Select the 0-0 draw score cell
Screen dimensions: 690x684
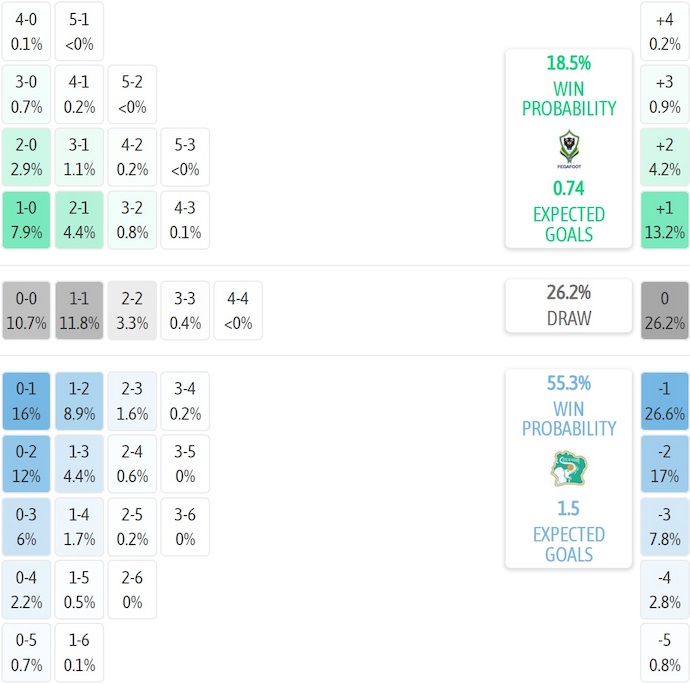[26, 310]
